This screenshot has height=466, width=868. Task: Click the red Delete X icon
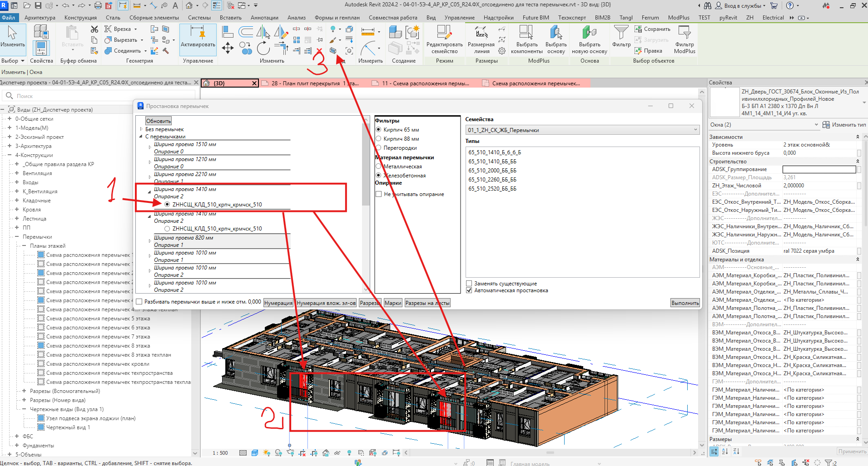click(319, 51)
